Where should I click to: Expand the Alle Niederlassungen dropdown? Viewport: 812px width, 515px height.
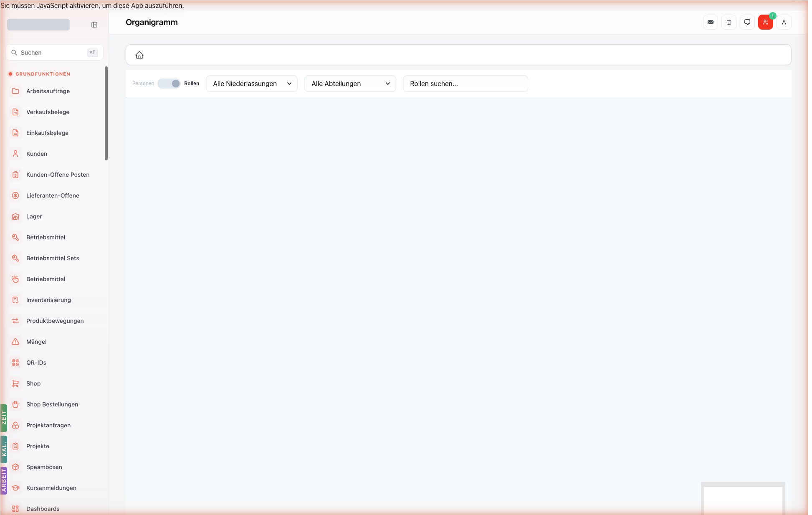coord(252,84)
